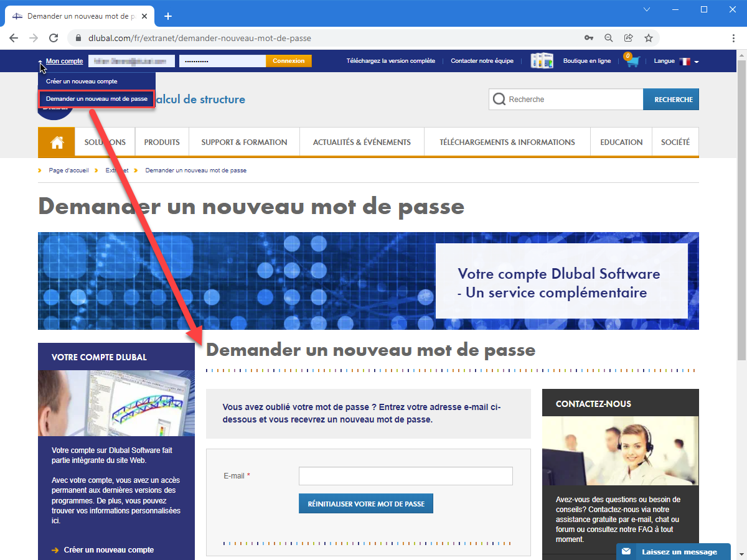This screenshot has width=747, height=560.
Task: Collapse the Mon compte menu
Action: point(39,61)
